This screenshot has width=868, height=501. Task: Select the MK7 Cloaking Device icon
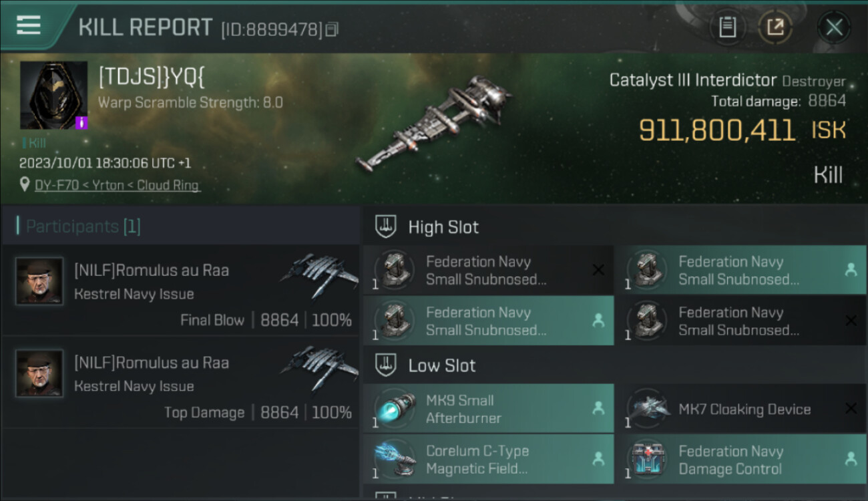pyautogui.click(x=648, y=409)
